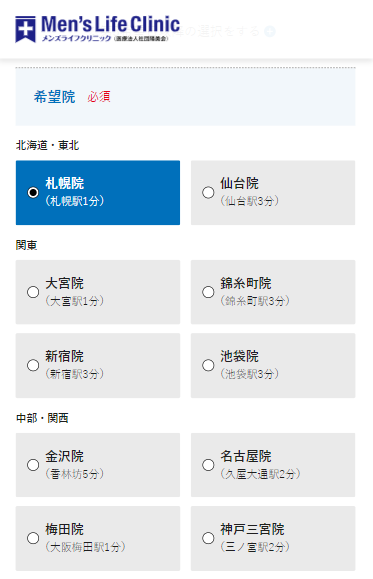Pick the 池袋院 radio option
This screenshot has width=373, height=579.
point(208,365)
